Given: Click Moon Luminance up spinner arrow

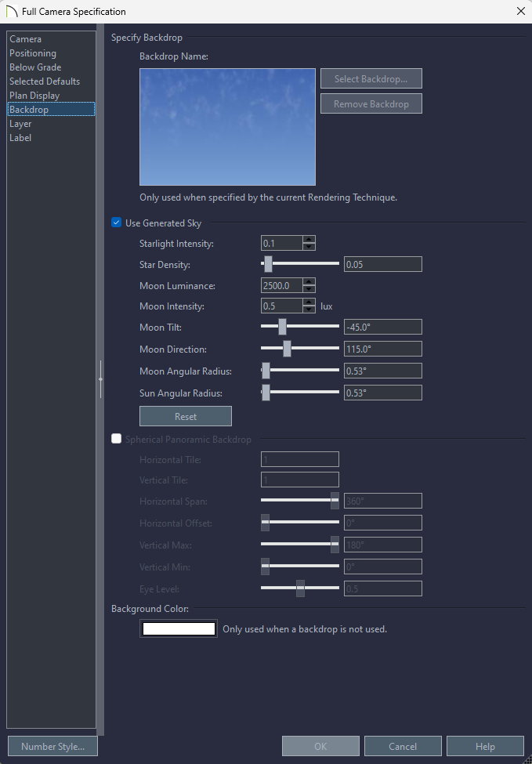Looking at the screenshot, I should coord(309,282).
